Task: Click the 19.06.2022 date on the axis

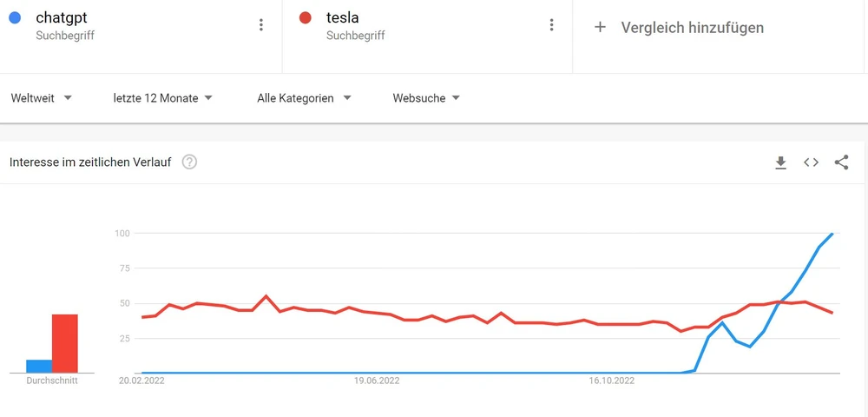Action: 377,380
